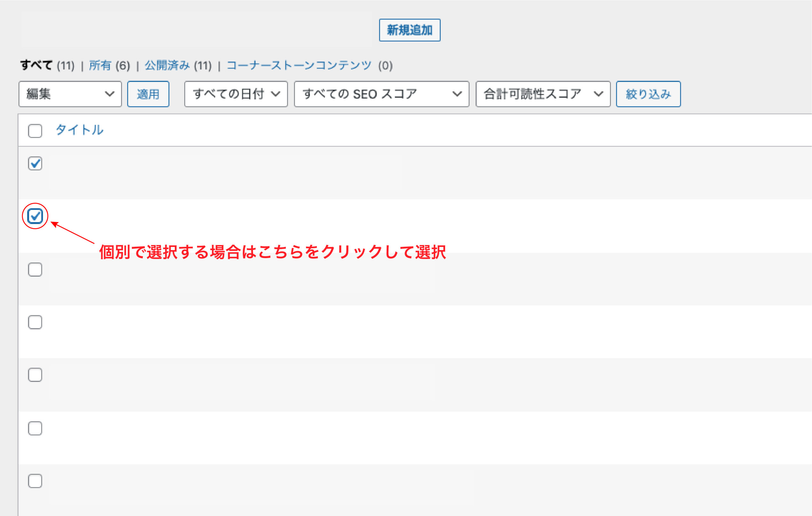Check the bottom-most row checkbox

coord(35,481)
